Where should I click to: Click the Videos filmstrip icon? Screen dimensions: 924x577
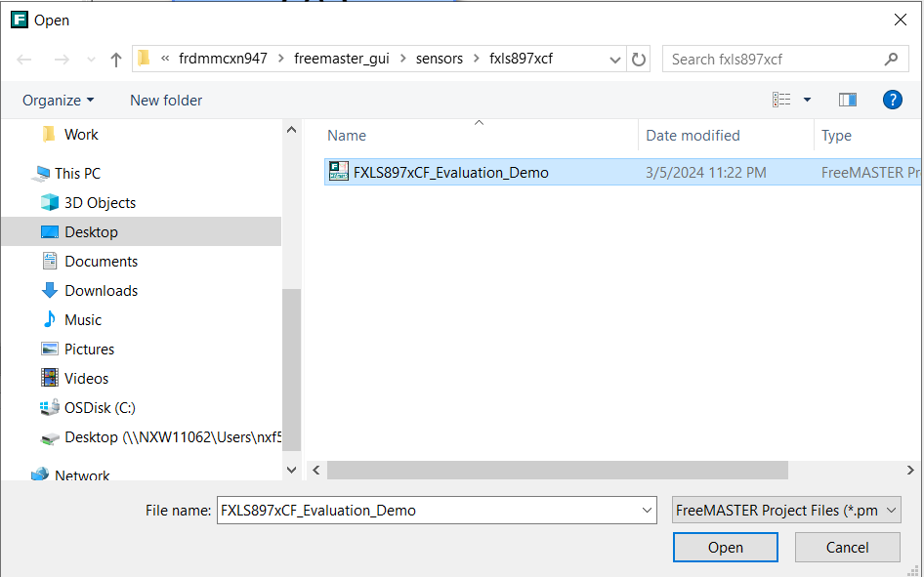50,378
